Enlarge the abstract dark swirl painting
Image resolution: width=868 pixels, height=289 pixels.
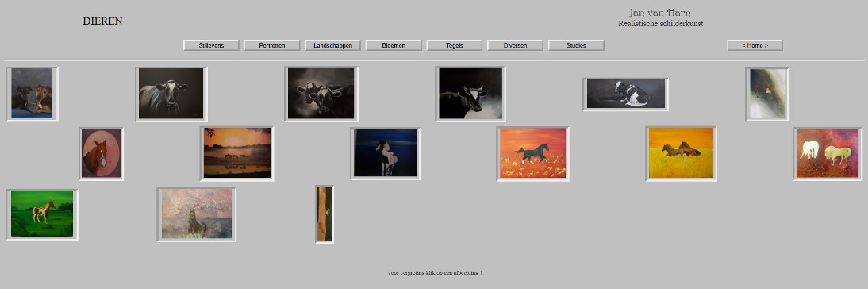[767, 94]
